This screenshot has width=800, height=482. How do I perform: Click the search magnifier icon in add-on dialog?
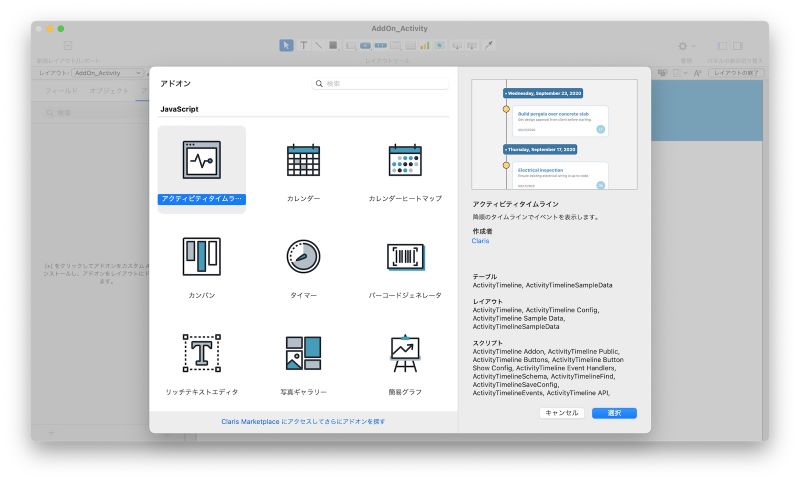pyautogui.click(x=319, y=84)
